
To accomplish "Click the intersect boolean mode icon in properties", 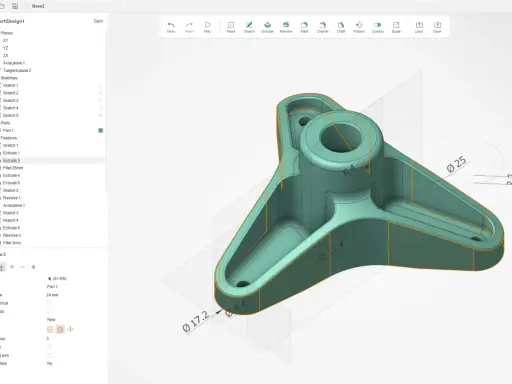I will click(x=33, y=267).
